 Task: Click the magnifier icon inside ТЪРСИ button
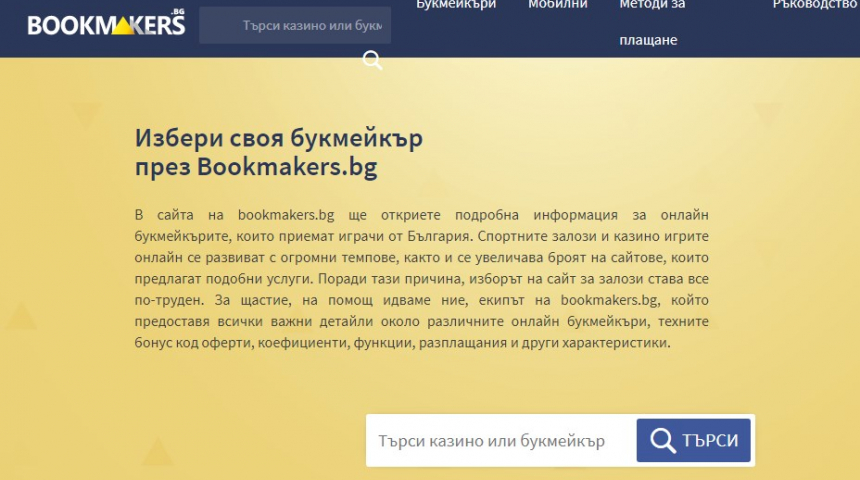(662, 440)
